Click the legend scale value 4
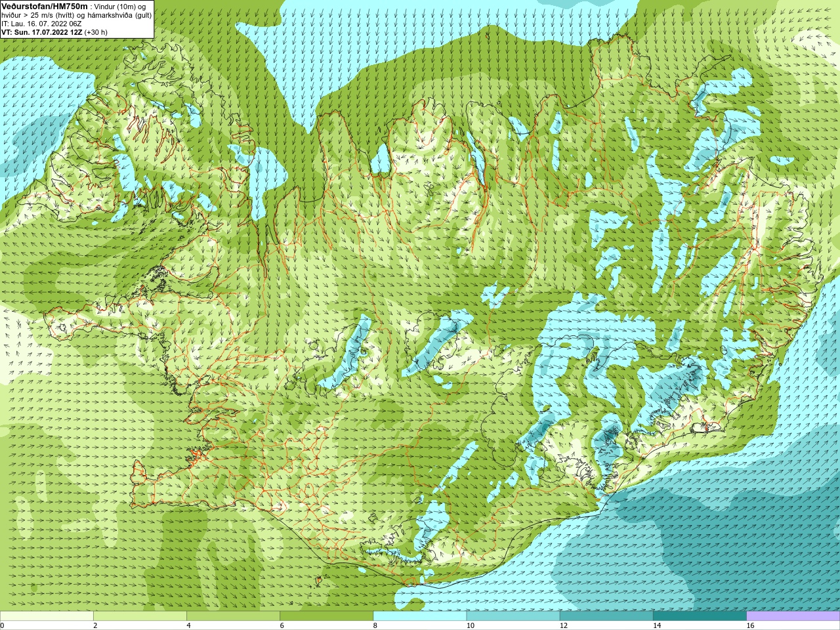This screenshot has height=630, width=840. click(188, 625)
